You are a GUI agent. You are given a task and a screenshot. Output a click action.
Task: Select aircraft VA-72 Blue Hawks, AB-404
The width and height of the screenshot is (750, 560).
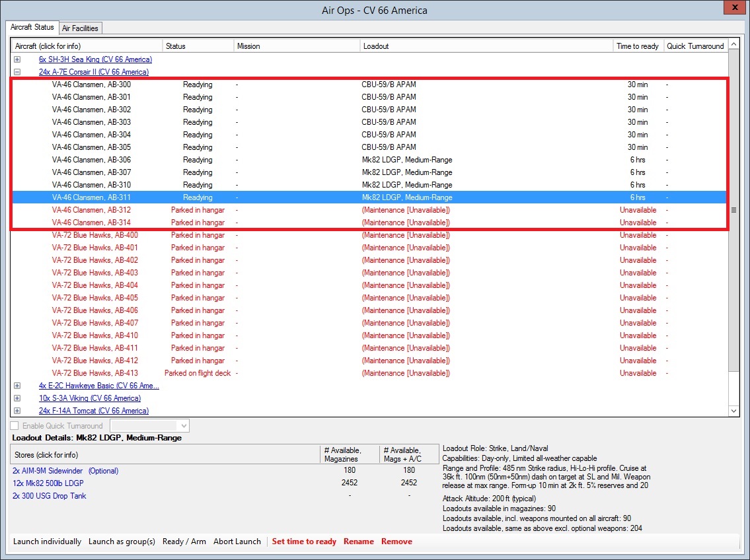369,285
